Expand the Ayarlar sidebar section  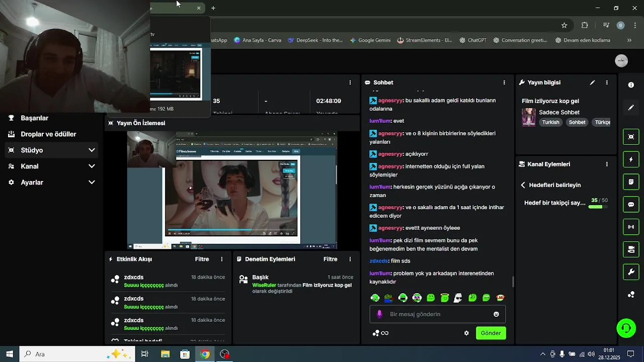pos(52,183)
